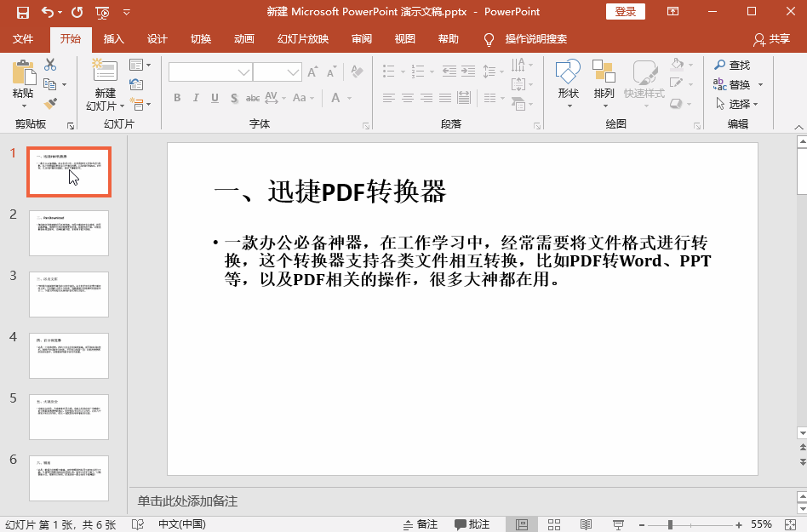Toggle Bold formatting

tap(176, 98)
